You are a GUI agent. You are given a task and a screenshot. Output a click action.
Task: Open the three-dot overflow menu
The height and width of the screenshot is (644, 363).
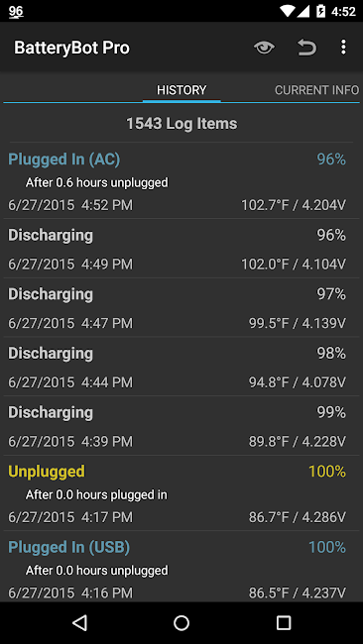coord(343,48)
